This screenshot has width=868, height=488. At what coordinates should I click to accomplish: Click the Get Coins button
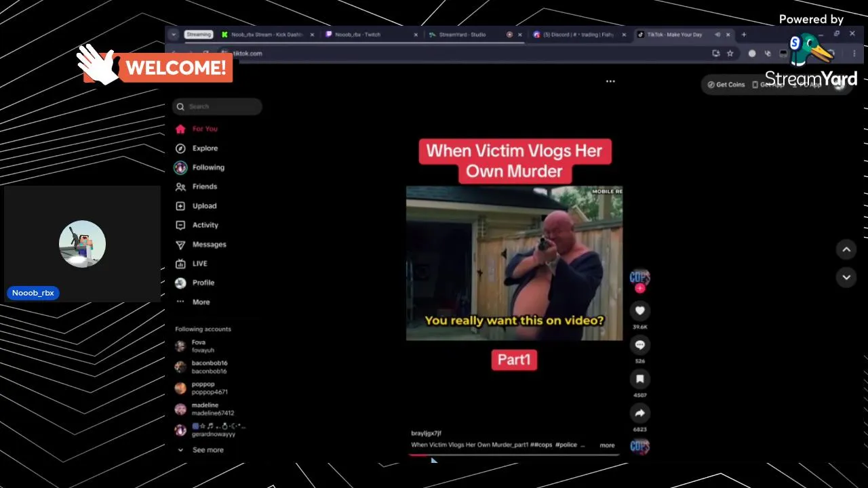click(726, 85)
